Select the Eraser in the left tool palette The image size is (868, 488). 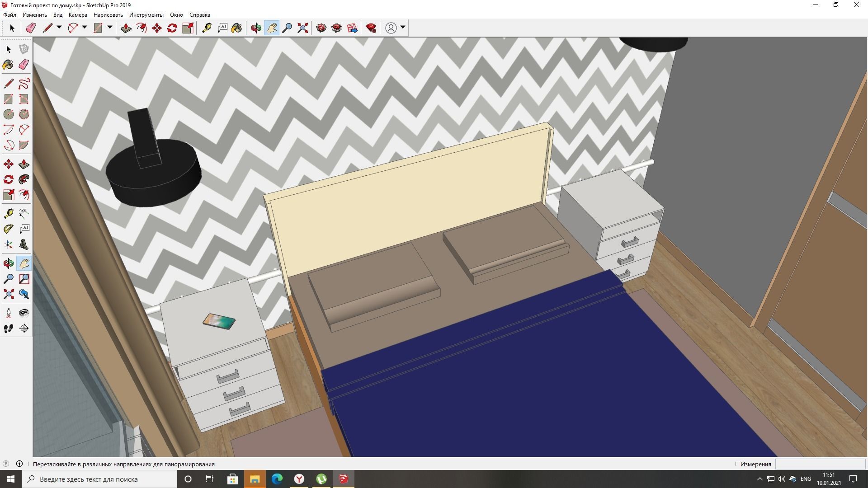[24, 65]
